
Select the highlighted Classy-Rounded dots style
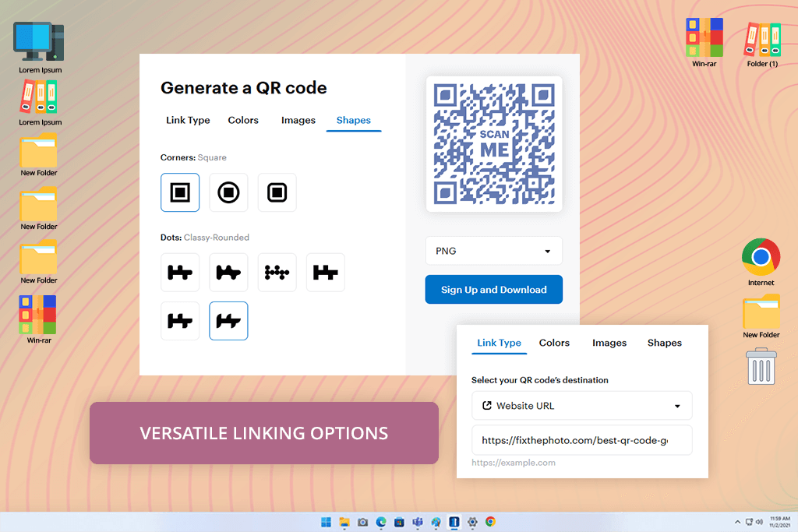[x=228, y=321]
